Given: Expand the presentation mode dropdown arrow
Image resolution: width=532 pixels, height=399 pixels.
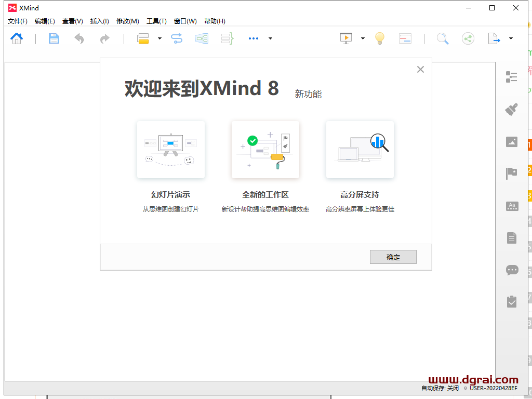Looking at the screenshot, I should (x=363, y=38).
